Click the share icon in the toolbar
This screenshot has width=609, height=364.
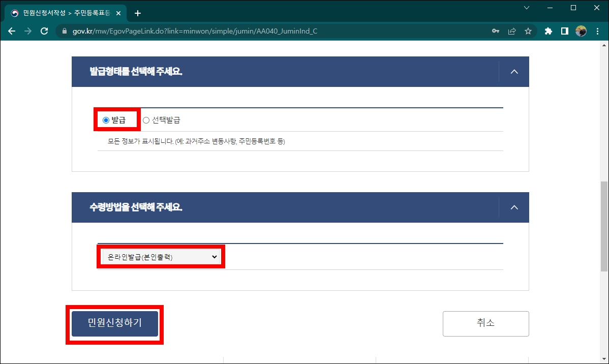tap(512, 31)
